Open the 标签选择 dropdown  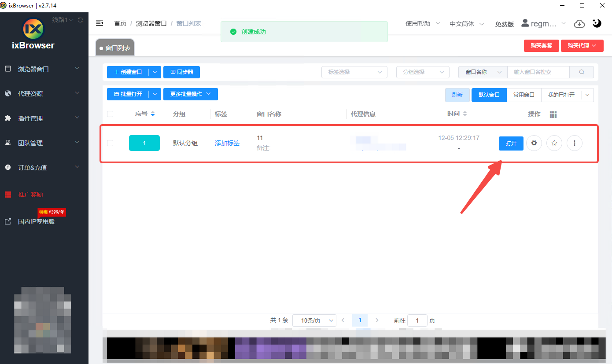click(x=354, y=72)
